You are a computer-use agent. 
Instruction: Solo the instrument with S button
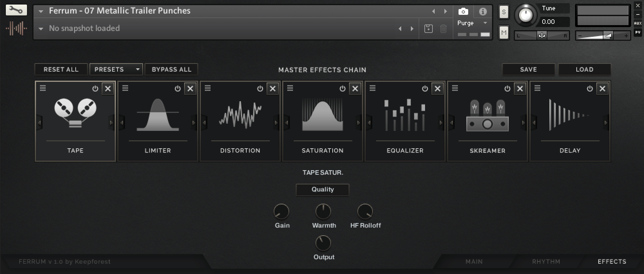click(504, 13)
